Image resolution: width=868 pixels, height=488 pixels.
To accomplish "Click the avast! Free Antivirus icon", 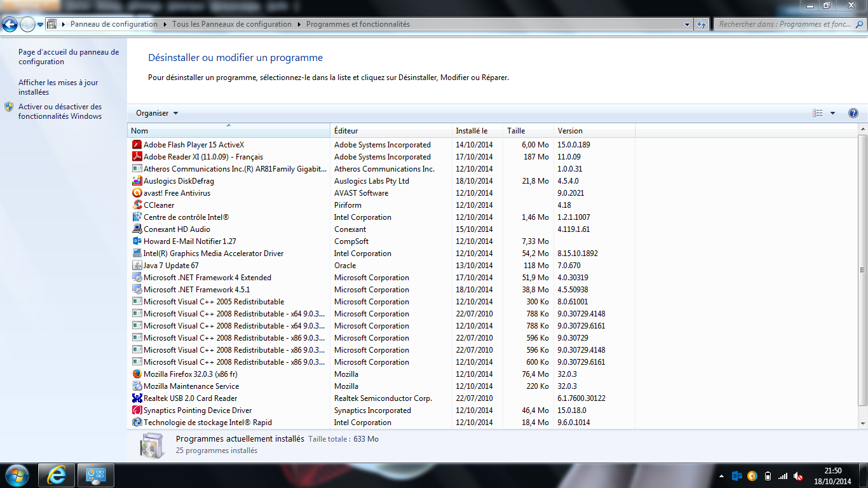I will [137, 193].
